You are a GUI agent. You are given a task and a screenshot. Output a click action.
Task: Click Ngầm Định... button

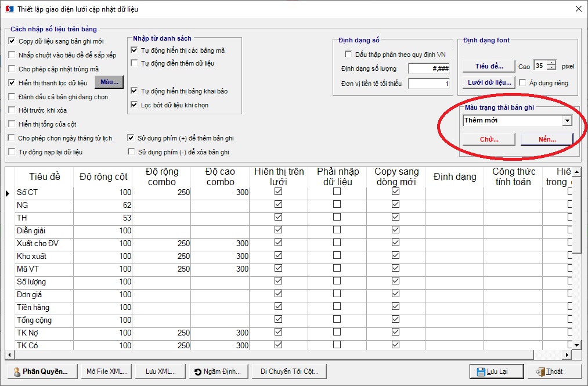pyautogui.click(x=219, y=371)
